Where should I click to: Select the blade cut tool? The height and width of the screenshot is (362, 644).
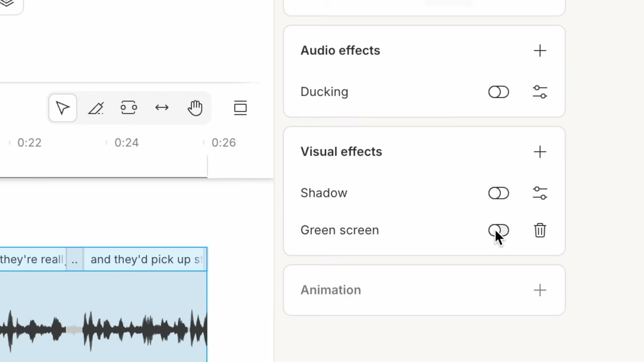tap(96, 108)
